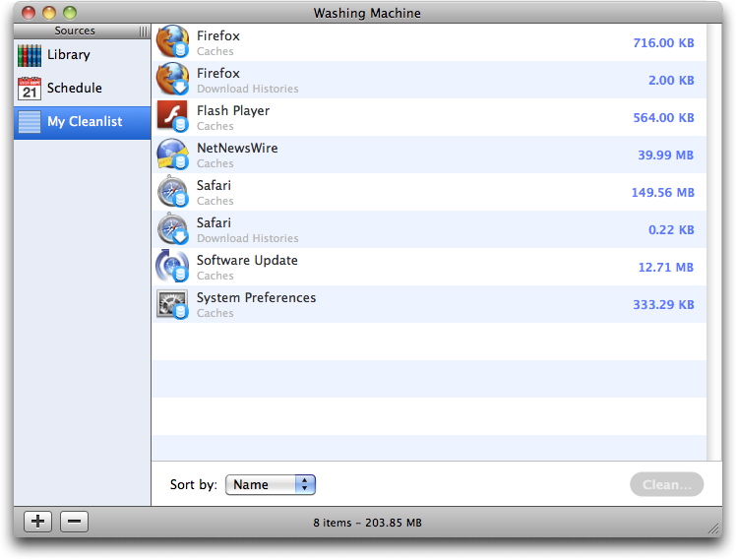736x560 pixels.
Task: Click the Firefox Caches icon
Action: click(x=172, y=41)
